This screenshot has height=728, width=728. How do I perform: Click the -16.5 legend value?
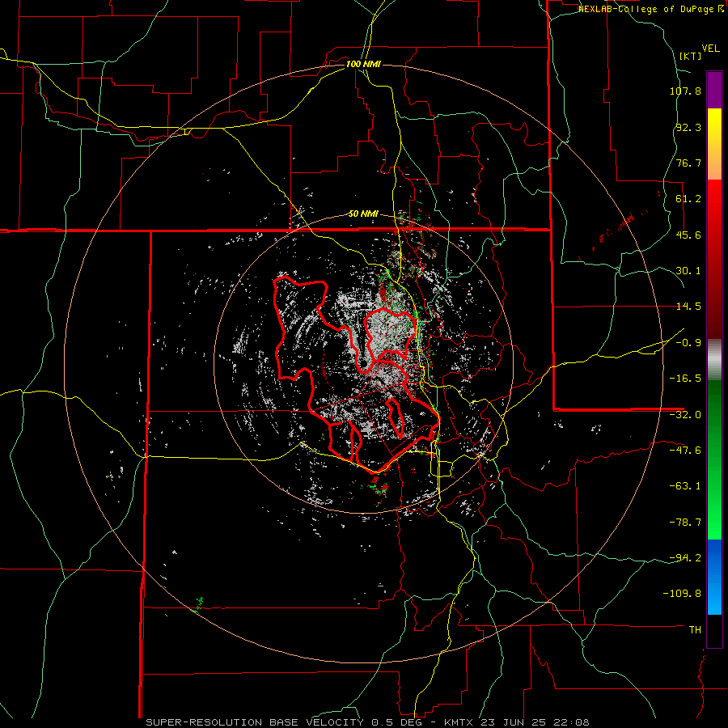point(685,379)
